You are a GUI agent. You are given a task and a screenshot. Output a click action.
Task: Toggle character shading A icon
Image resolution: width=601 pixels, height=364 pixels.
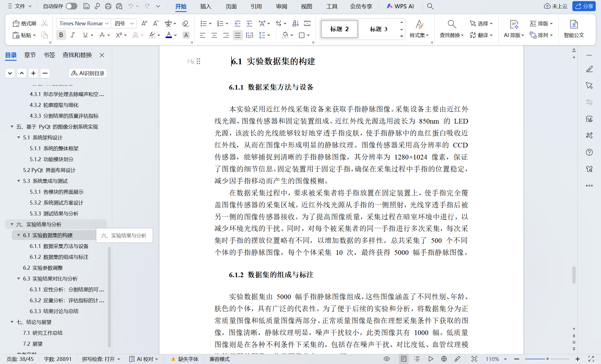click(x=186, y=35)
